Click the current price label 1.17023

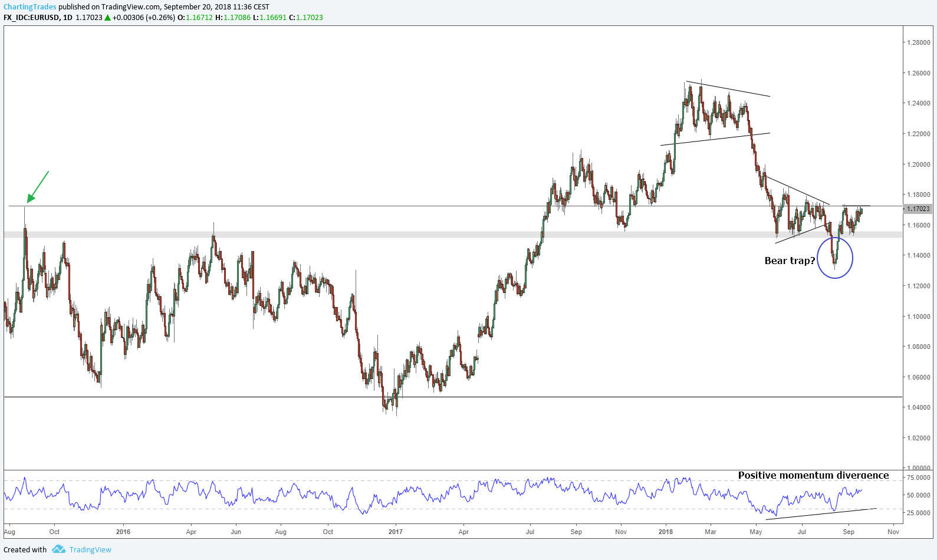click(918, 209)
